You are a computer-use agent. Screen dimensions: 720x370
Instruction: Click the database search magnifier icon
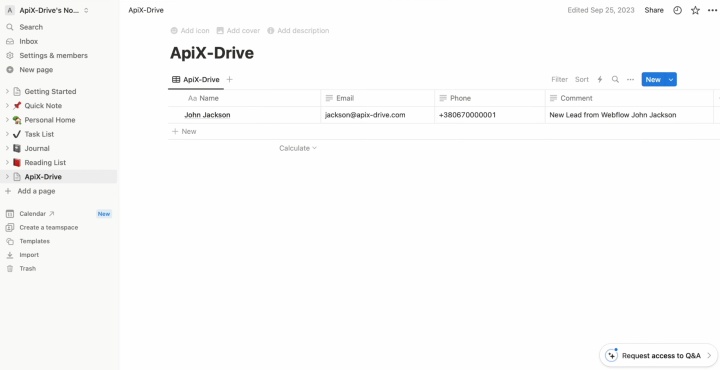tap(615, 79)
